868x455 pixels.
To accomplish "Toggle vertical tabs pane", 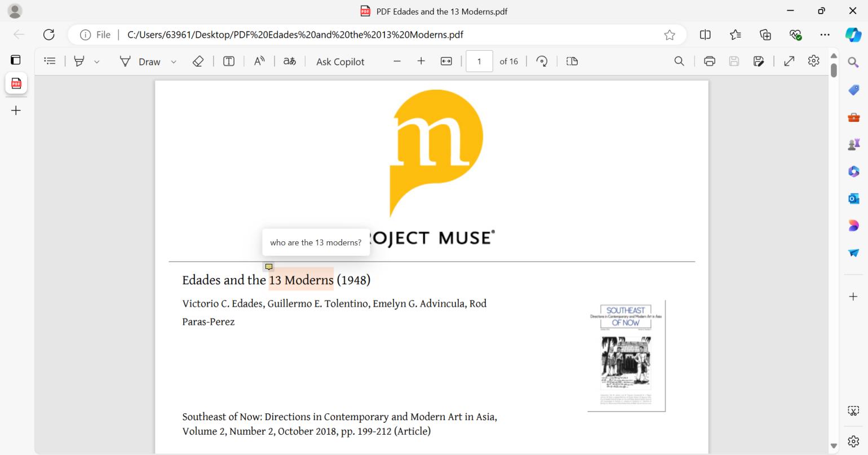I will point(16,60).
